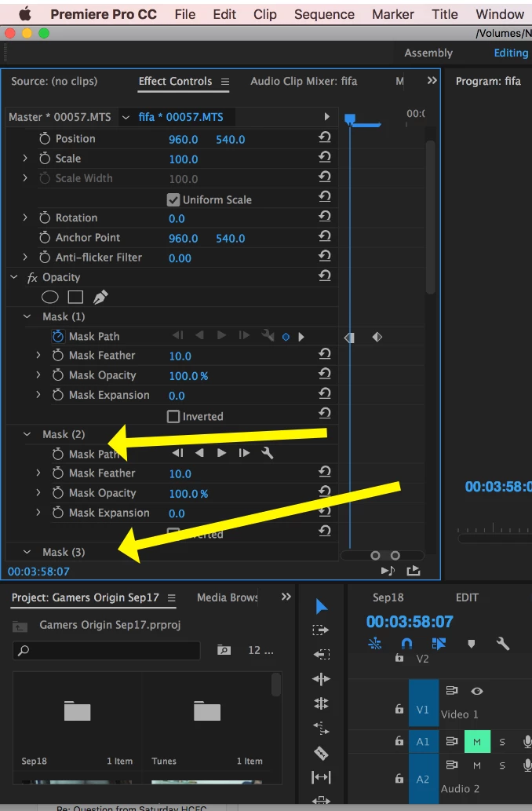Open tracking method wrench for Mask (1)
This screenshot has width=532, height=811.
point(268,335)
